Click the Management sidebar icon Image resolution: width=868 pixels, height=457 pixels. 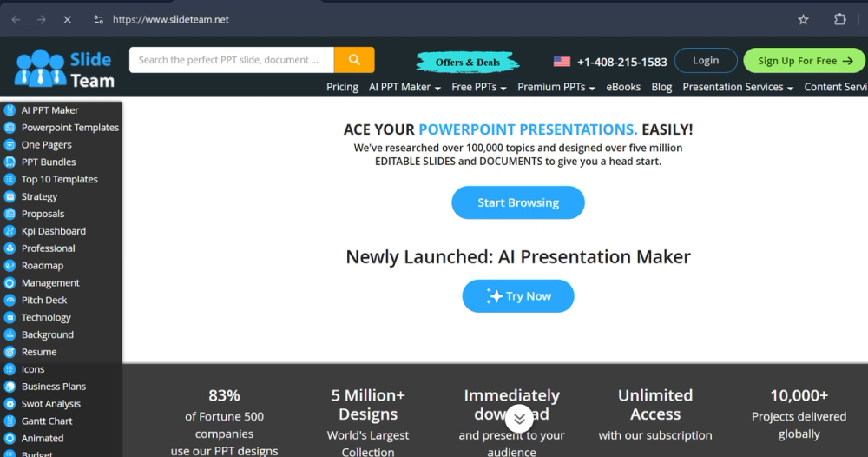(10, 282)
